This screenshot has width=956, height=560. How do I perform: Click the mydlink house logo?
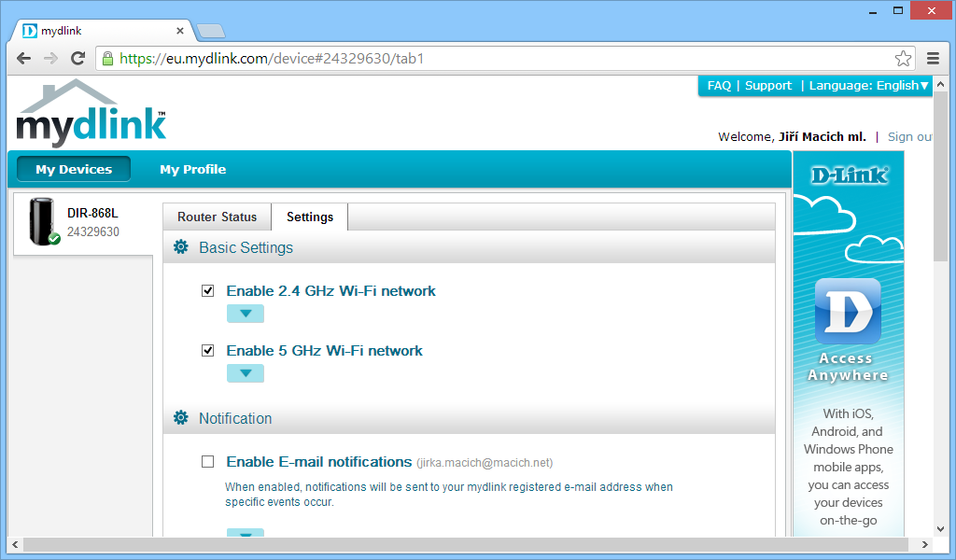(91, 114)
